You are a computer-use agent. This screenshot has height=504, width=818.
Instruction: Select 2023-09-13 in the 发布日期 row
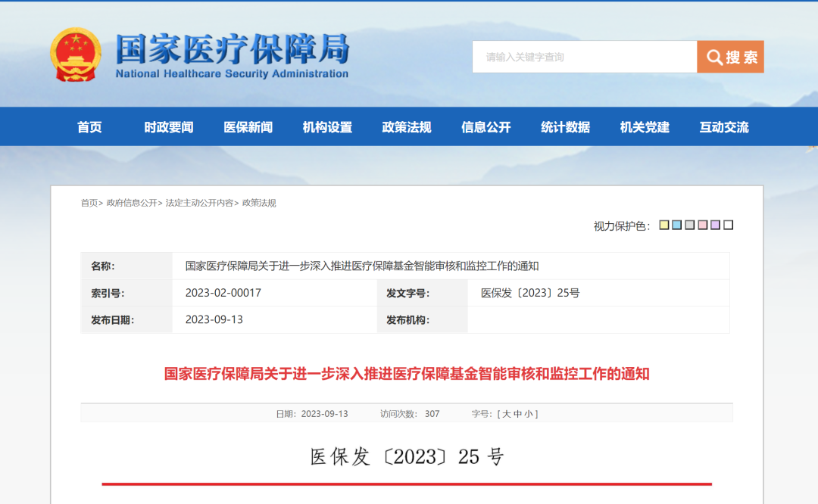coord(214,319)
